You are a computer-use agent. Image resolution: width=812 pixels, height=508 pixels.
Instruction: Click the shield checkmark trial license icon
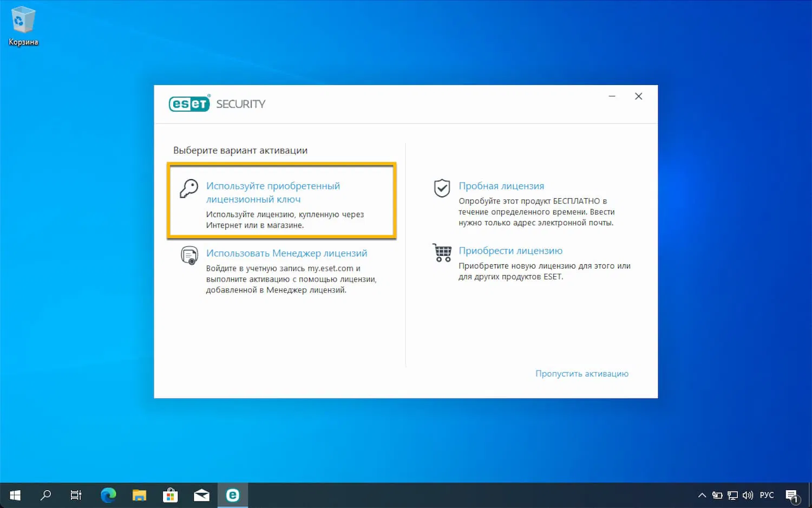(442, 188)
